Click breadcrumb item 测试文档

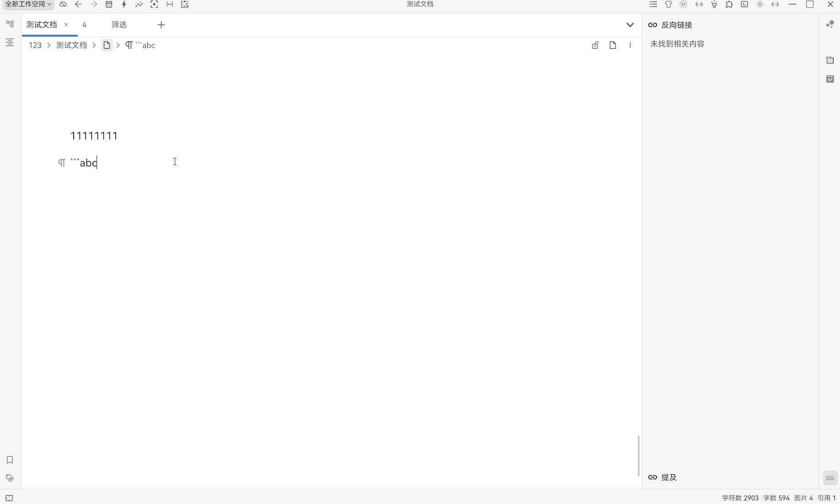[71, 45]
